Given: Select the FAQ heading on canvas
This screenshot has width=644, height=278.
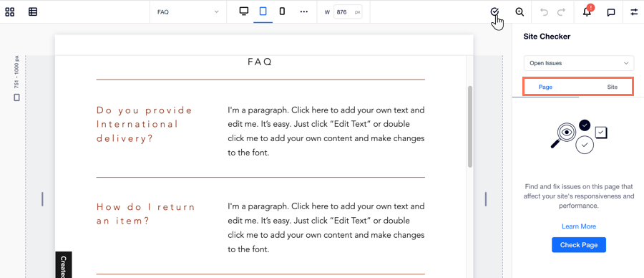Looking at the screenshot, I should coord(260,62).
